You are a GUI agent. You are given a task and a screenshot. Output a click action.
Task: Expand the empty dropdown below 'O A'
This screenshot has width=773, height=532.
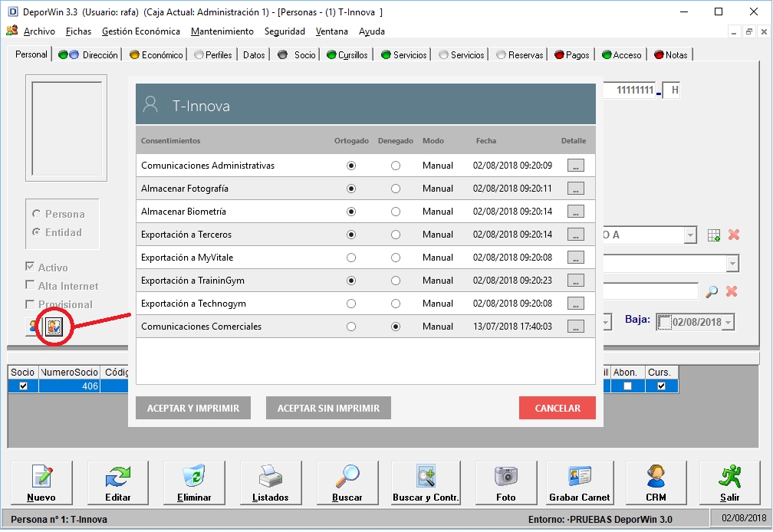(732, 264)
